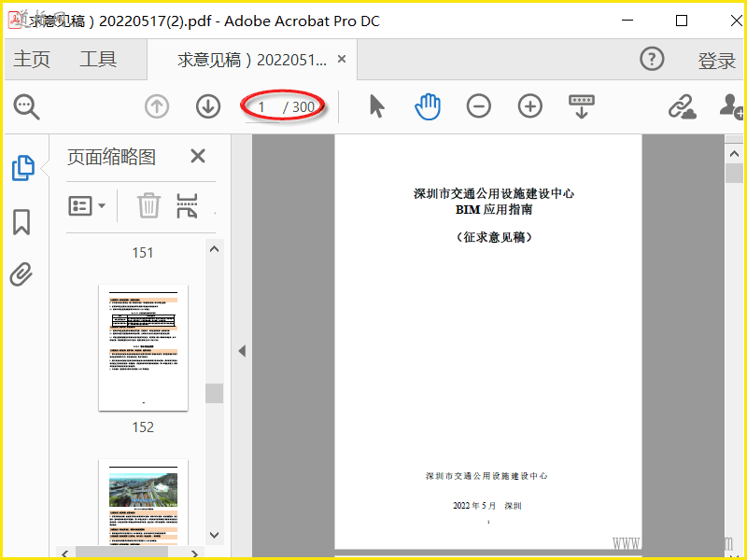Switch to the 主页 tab
Image resolution: width=747 pixels, height=560 pixels.
[32, 60]
